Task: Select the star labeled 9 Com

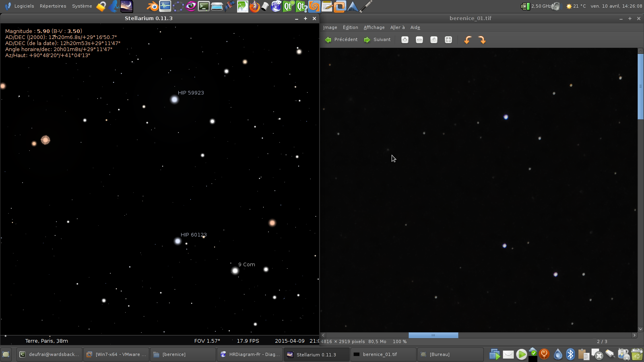Action: pyautogui.click(x=235, y=271)
